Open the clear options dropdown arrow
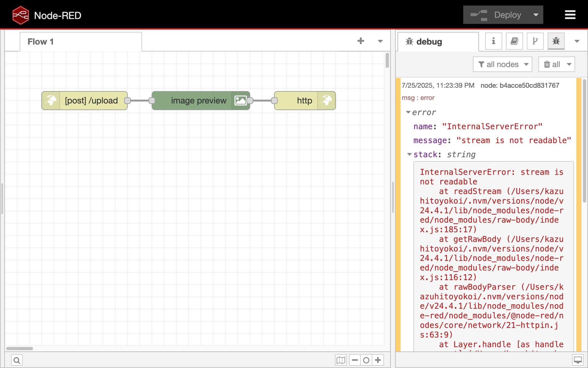 click(x=569, y=64)
